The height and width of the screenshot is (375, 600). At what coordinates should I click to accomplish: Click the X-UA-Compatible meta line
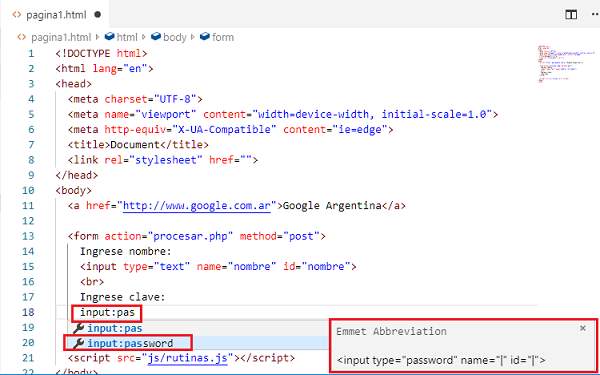click(231, 129)
